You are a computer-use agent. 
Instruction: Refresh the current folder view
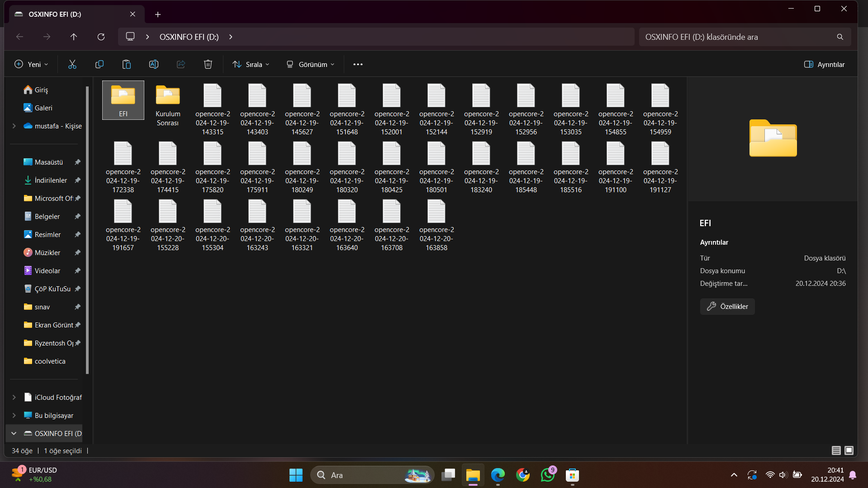coord(101,37)
